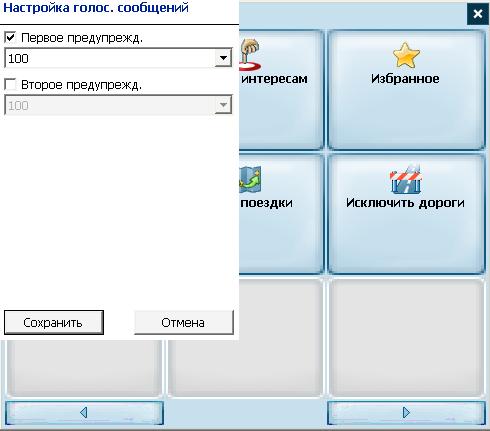Enable Второе предупрежд. checkbox
Screen dimensions: 490x431
pos(10,84)
